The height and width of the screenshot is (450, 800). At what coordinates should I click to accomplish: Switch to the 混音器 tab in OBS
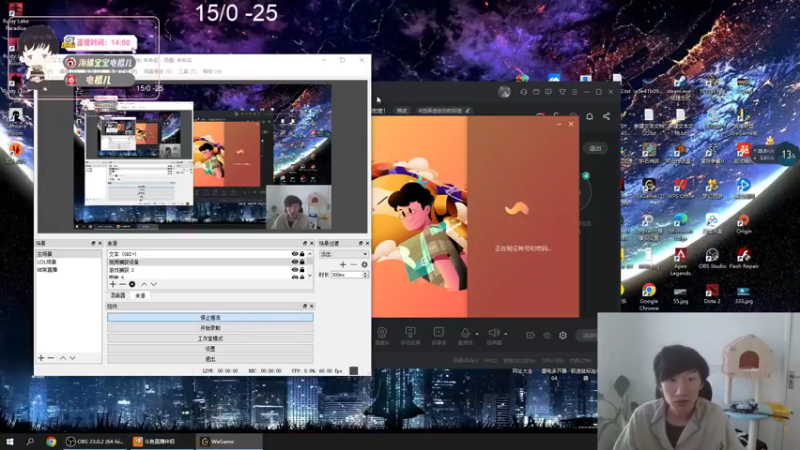pyautogui.click(x=118, y=295)
